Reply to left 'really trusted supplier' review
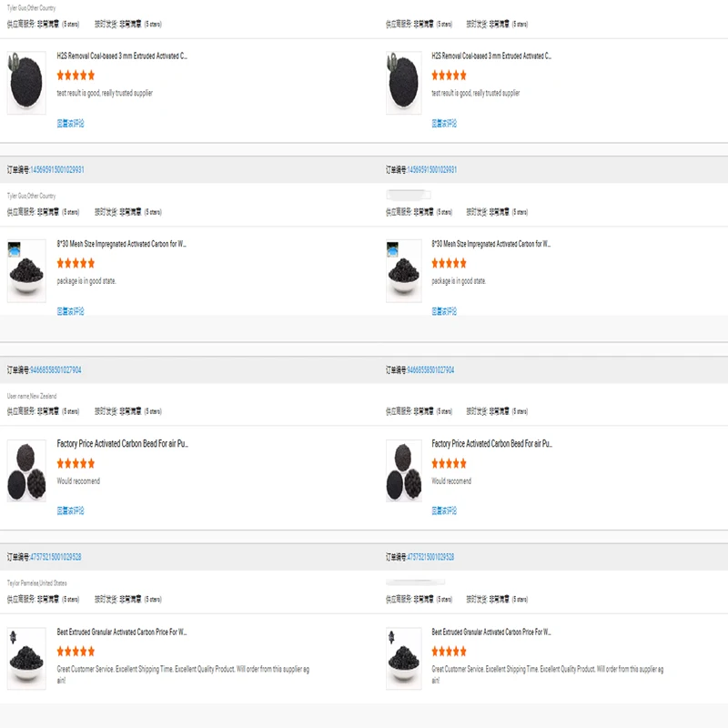This screenshot has width=728, height=728. pyautogui.click(x=70, y=123)
